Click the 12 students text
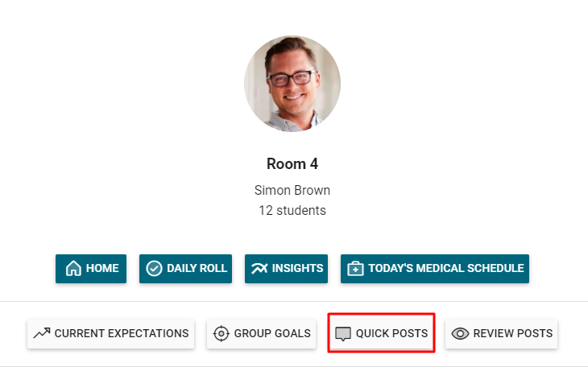 coord(292,211)
